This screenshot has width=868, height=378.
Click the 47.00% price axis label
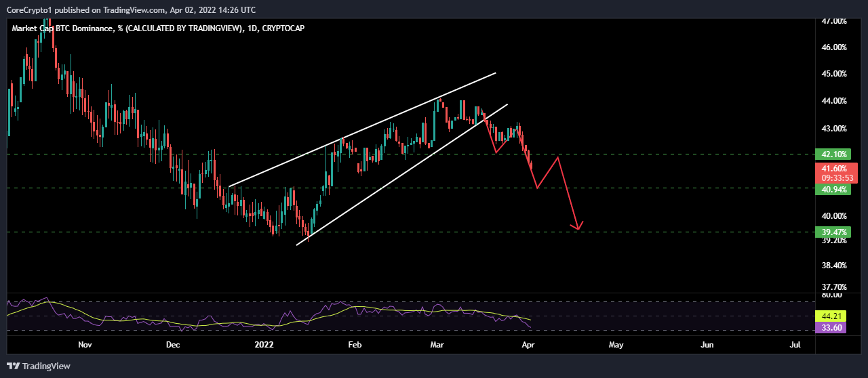click(833, 21)
